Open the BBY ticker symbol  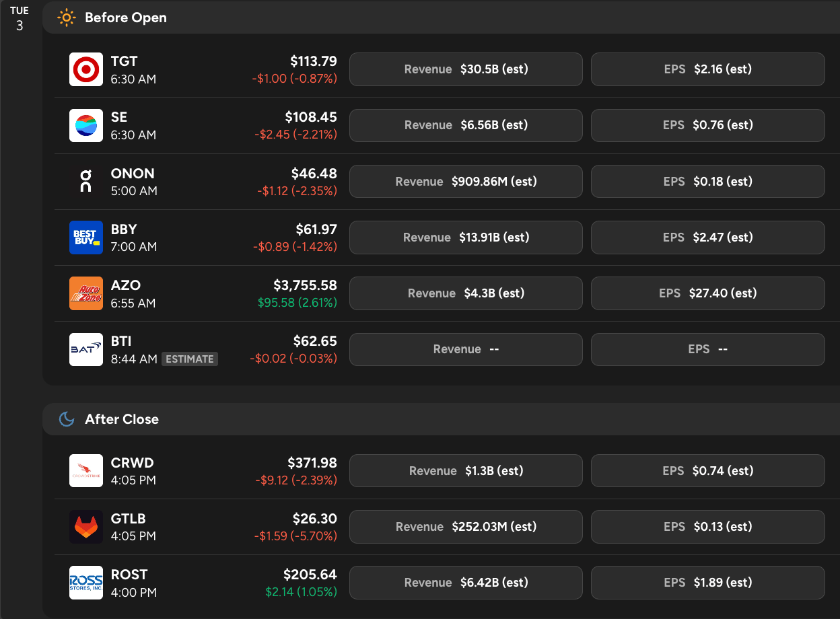point(124,229)
